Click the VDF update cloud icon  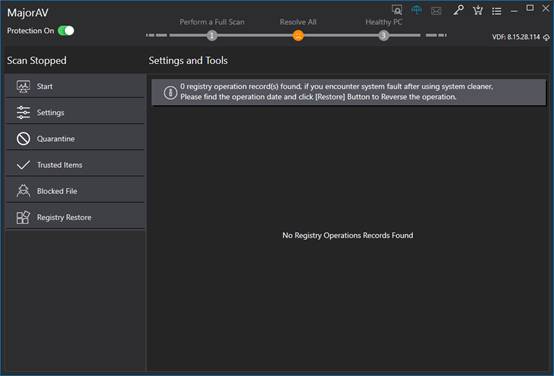click(546, 37)
